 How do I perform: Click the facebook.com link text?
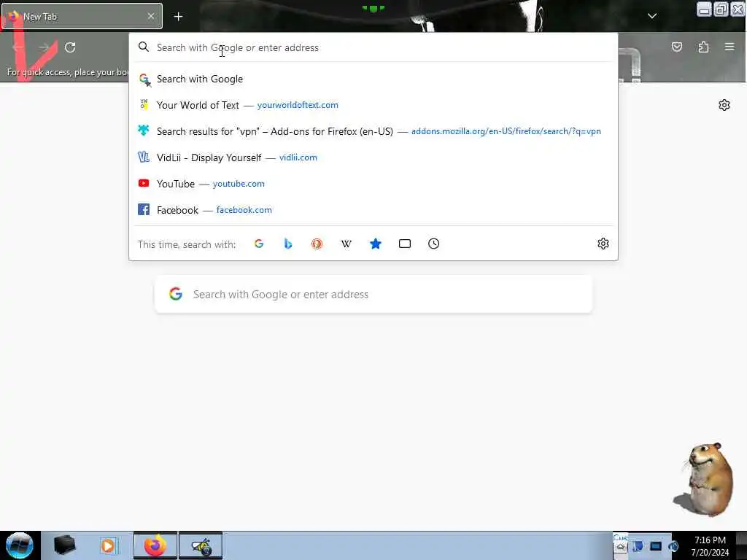coord(244,210)
